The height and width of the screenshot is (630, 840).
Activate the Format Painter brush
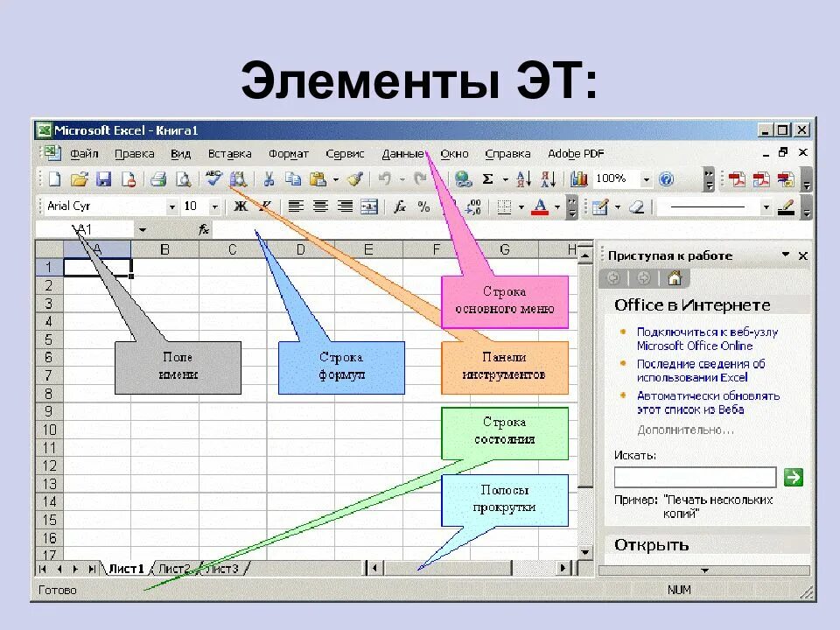click(355, 178)
